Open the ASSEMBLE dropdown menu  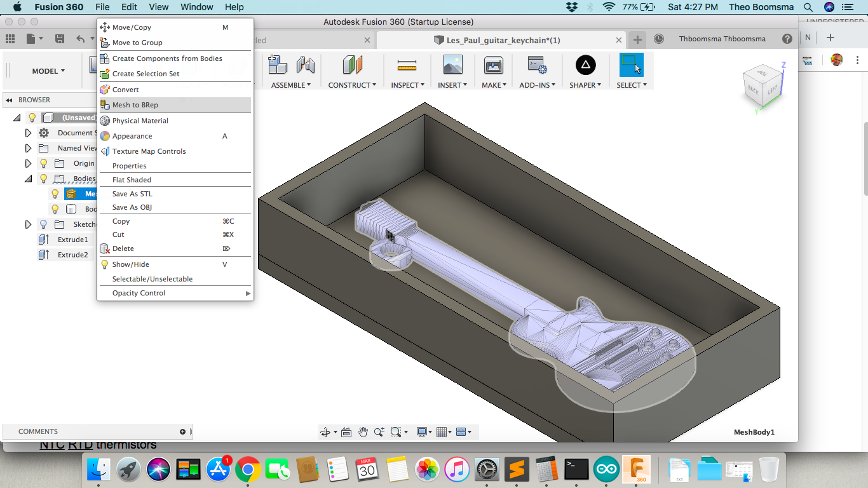click(x=291, y=85)
